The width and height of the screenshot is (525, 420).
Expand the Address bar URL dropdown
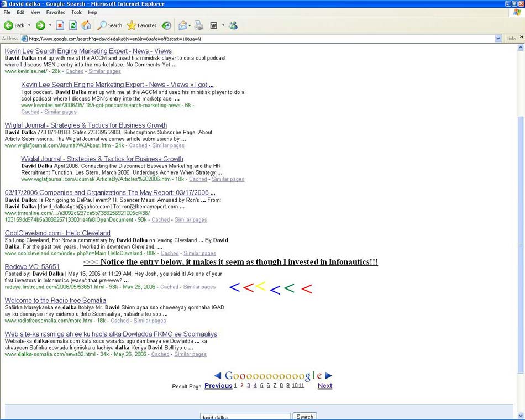tap(498, 39)
